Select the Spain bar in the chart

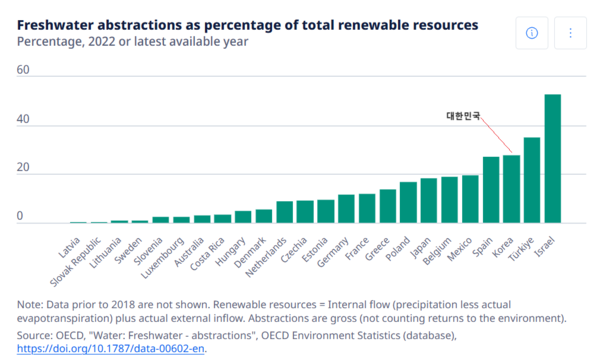[x=491, y=190]
